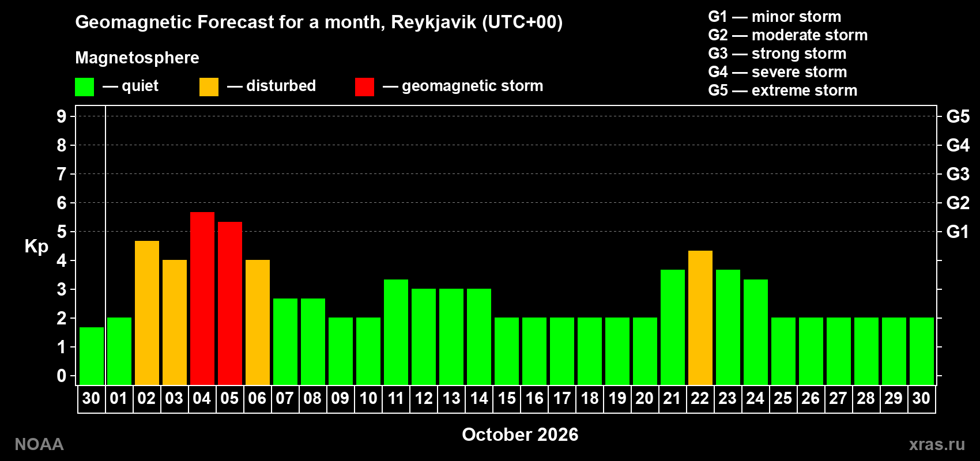Select the green bar above date 11
980x461 pixels.
(x=396, y=332)
